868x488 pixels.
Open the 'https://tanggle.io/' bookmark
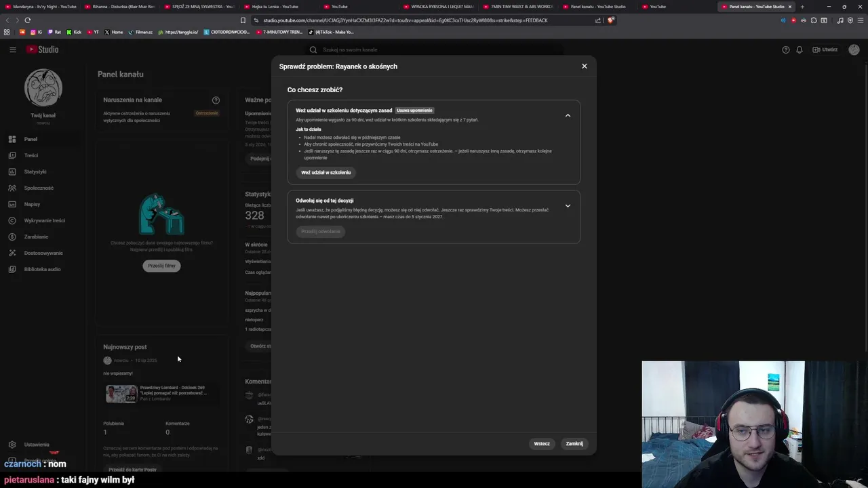(x=178, y=32)
